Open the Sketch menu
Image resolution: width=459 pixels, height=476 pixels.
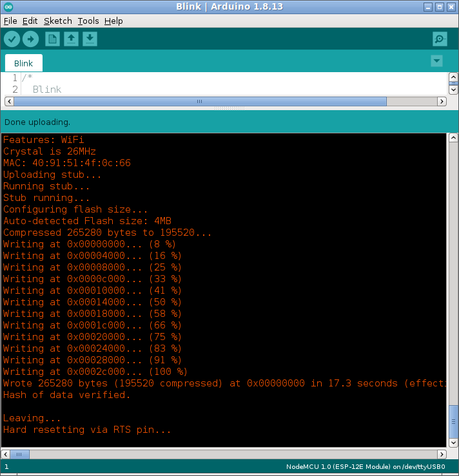[x=58, y=21]
